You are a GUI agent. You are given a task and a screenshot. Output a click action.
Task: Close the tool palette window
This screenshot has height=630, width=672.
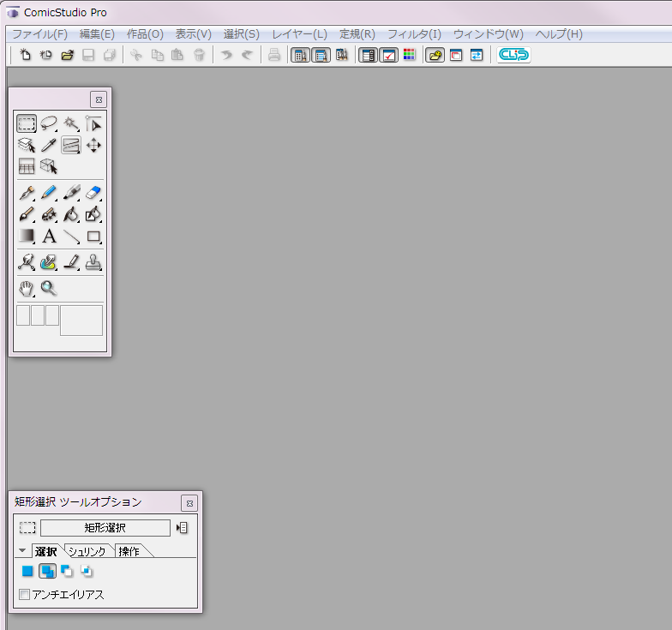[x=99, y=99]
